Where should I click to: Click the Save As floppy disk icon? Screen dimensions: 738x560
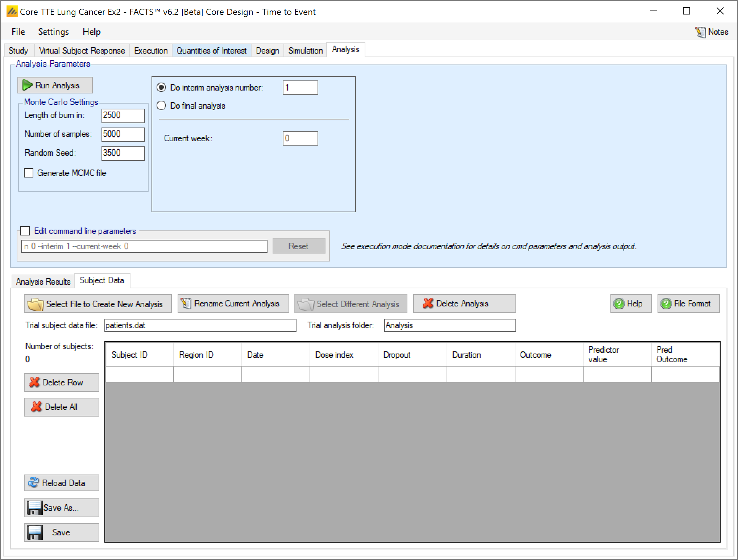pyautogui.click(x=34, y=507)
